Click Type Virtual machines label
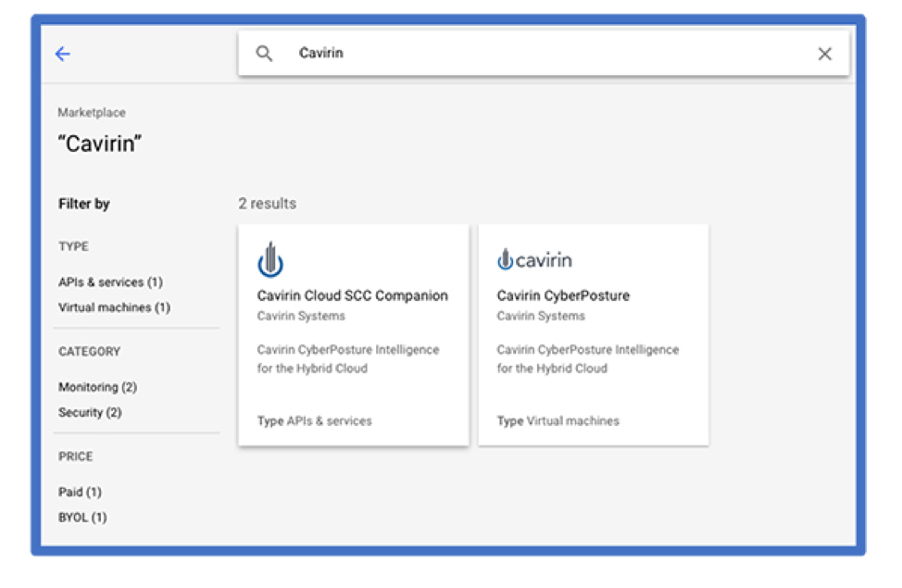 pyautogui.click(x=558, y=421)
